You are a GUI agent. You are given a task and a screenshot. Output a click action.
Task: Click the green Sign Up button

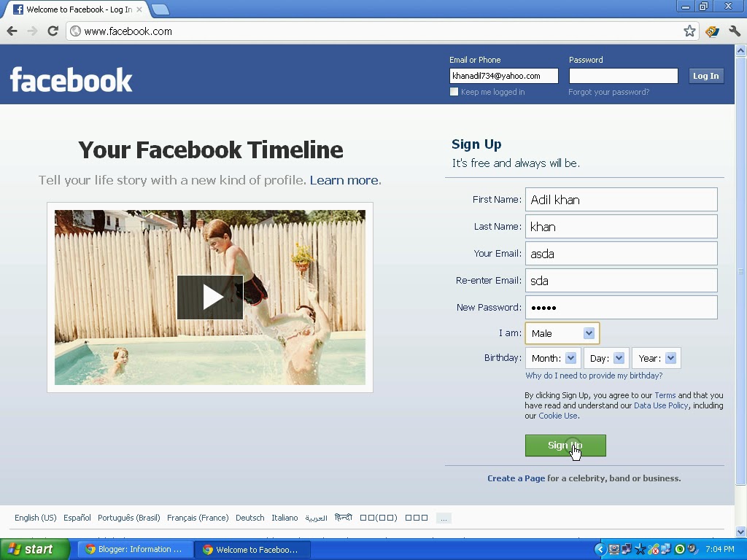[x=565, y=446]
